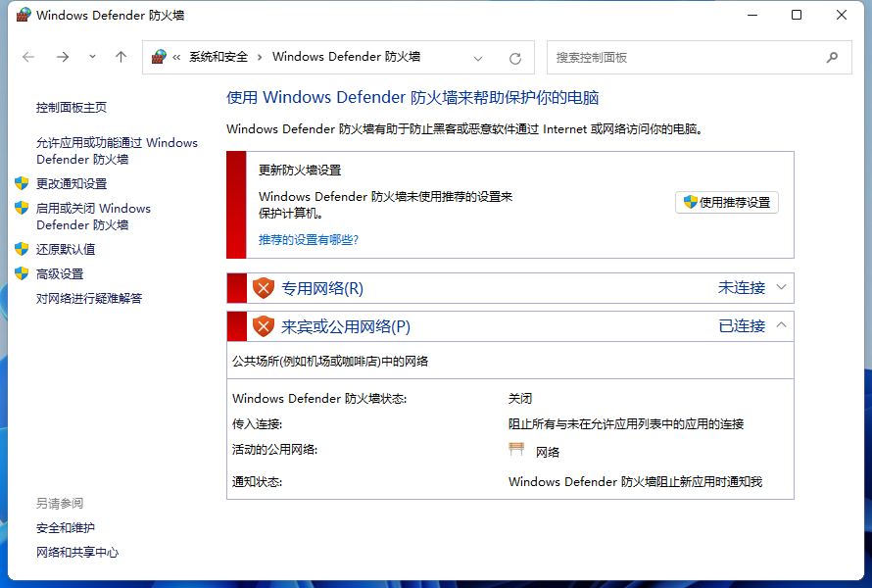
Task: Collapse the 来宾或公用网络(P) section chevron
Action: coord(781,325)
